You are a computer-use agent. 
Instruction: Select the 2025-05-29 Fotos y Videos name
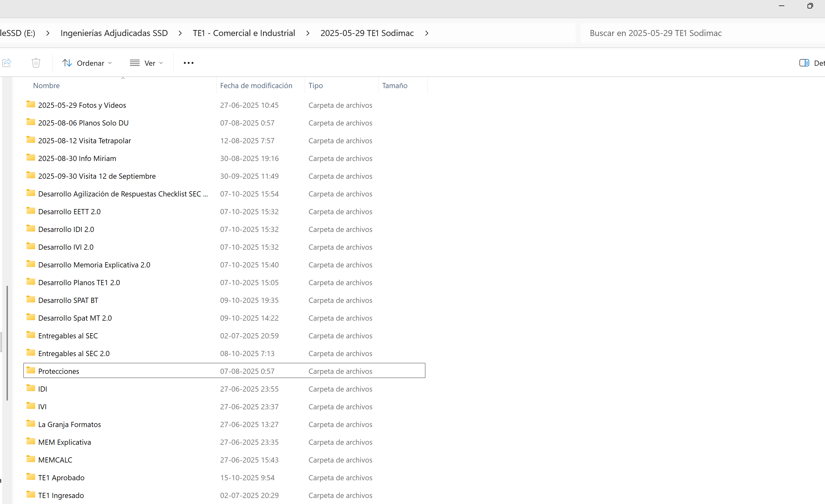coord(82,105)
